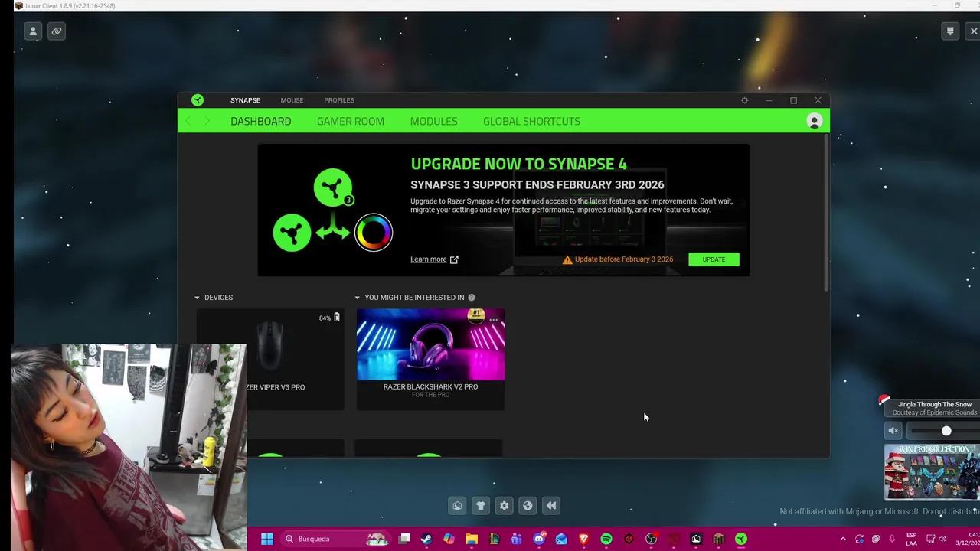Select the Dashboard section
980x551 pixels.
coord(260,121)
